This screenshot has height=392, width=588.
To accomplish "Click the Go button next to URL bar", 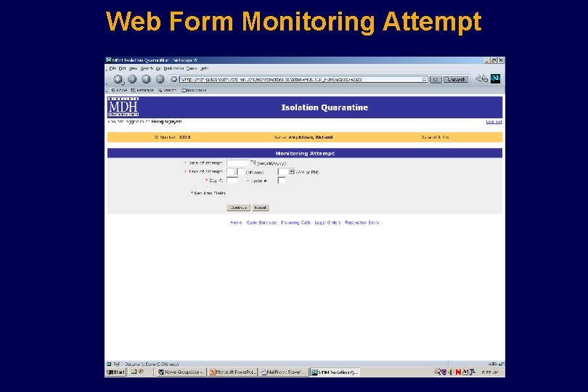I will tap(436, 79).
